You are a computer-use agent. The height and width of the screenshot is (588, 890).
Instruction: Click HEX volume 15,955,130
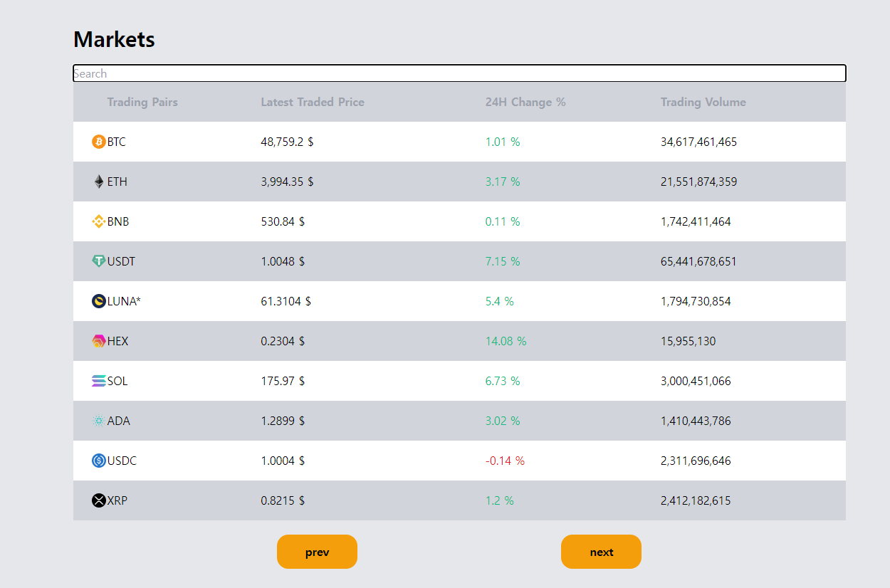point(689,341)
